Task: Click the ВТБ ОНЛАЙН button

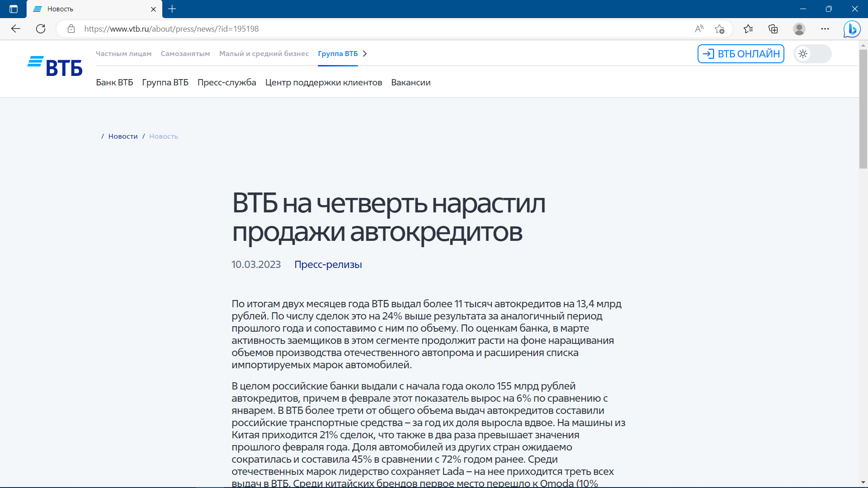Action: click(741, 54)
